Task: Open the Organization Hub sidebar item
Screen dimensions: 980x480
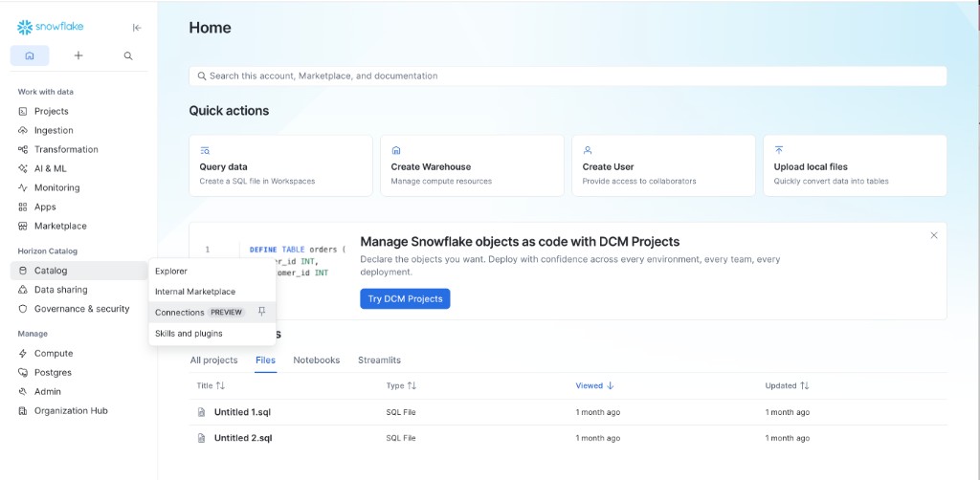Action: (x=78, y=411)
